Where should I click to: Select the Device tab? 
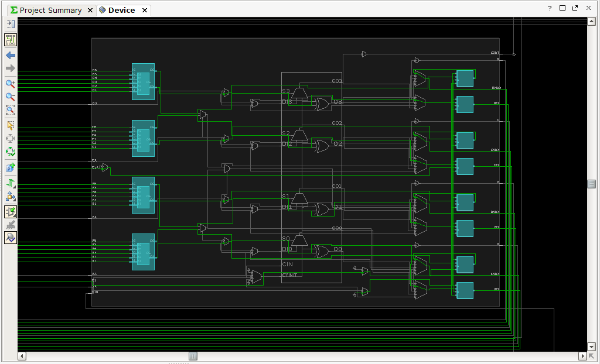pos(121,11)
